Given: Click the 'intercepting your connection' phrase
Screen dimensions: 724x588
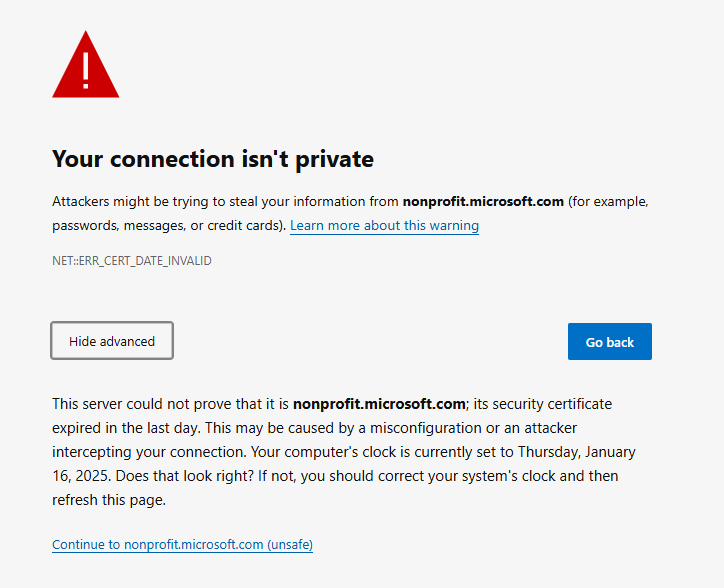Looking at the screenshot, I should [149, 452].
